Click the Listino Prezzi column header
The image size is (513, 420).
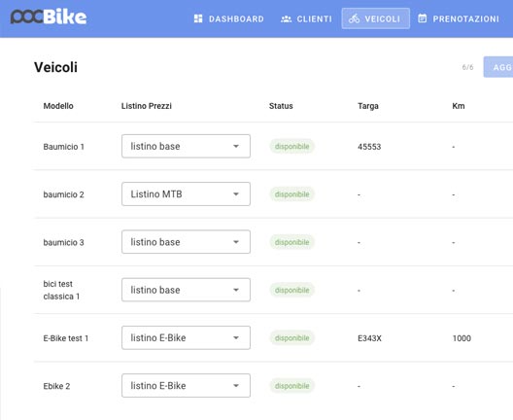(x=147, y=106)
